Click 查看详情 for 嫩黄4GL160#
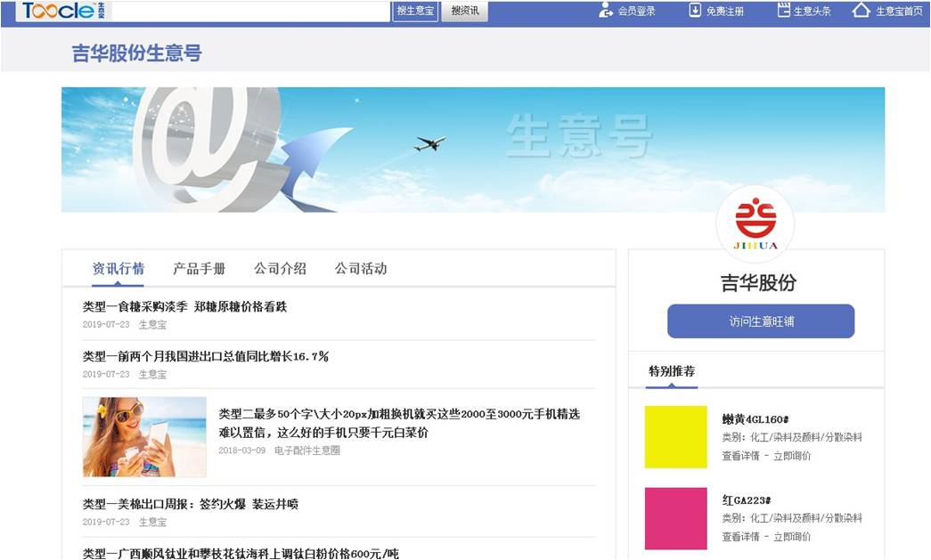Screen dimensions: 931x560 [x=740, y=456]
